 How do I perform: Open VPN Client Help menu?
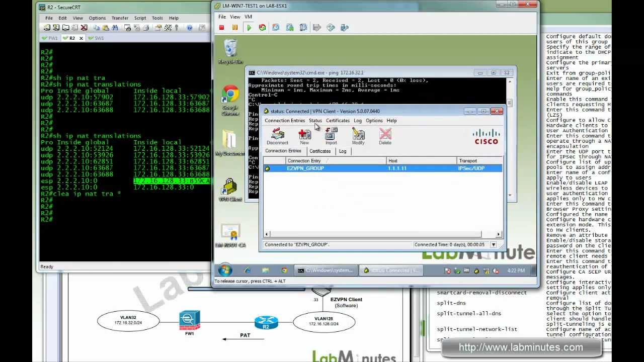pos(391,121)
